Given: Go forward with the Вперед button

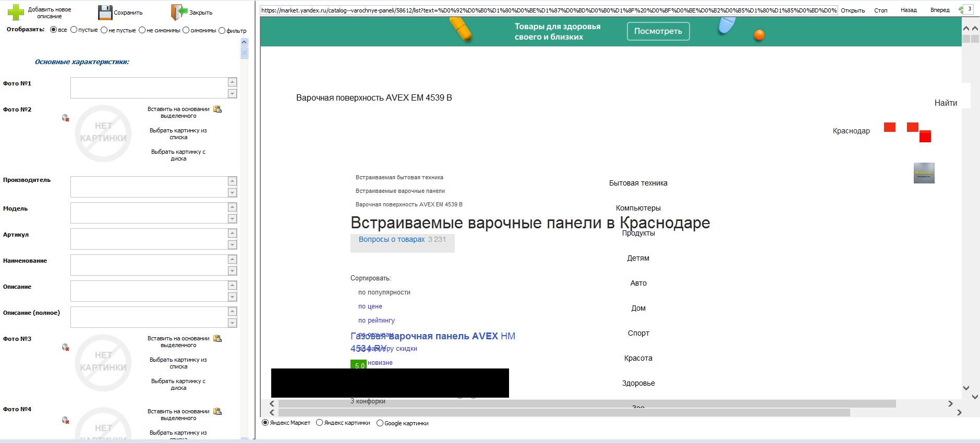Looking at the screenshot, I should click(x=940, y=10).
